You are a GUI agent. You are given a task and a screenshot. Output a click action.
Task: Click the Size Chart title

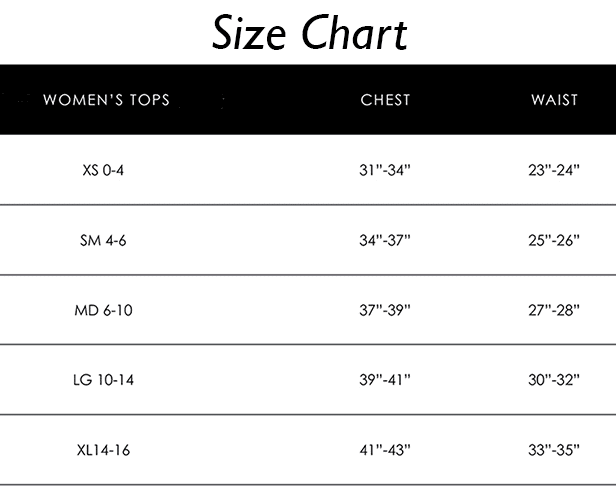[310, 33]
